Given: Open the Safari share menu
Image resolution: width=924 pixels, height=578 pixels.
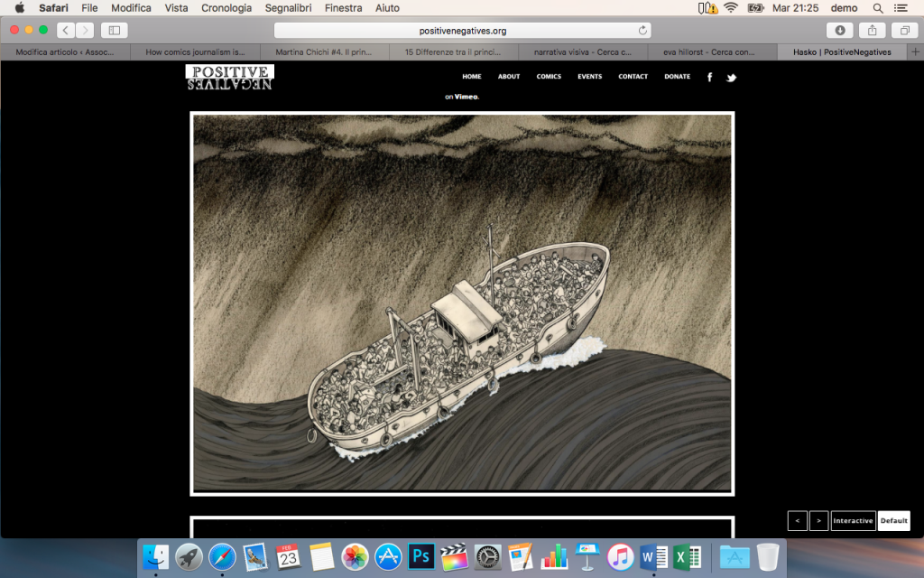Looking at the screenshot, I should pyautogui.click(x=873, y=30).
